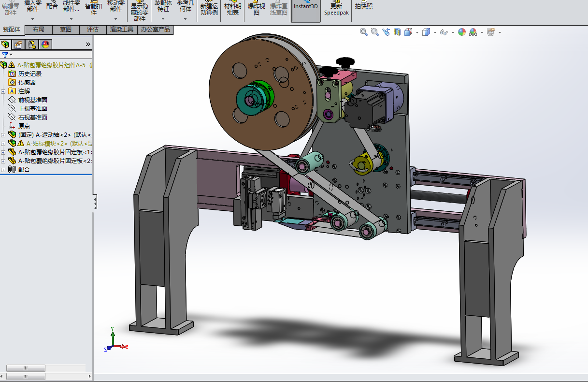Open the ConfigurationManager panel tab icon
The image size is (588, 382).
32,44
